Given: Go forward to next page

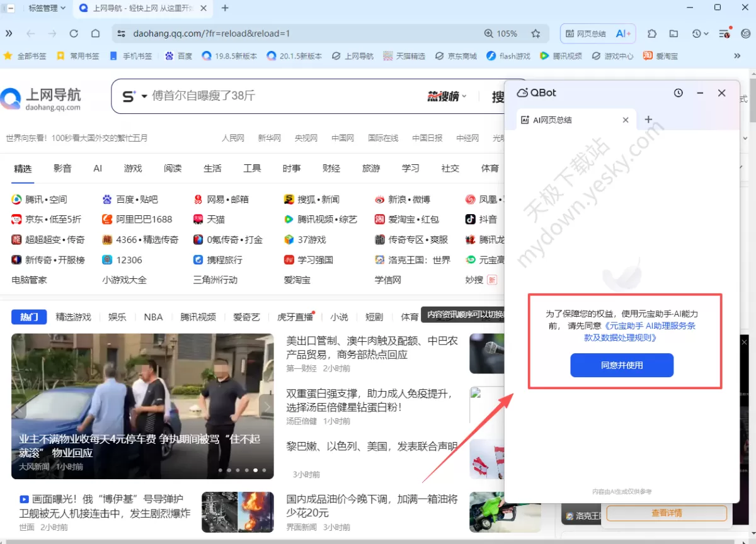Looking at the screenshot, I should click(52, 33).
